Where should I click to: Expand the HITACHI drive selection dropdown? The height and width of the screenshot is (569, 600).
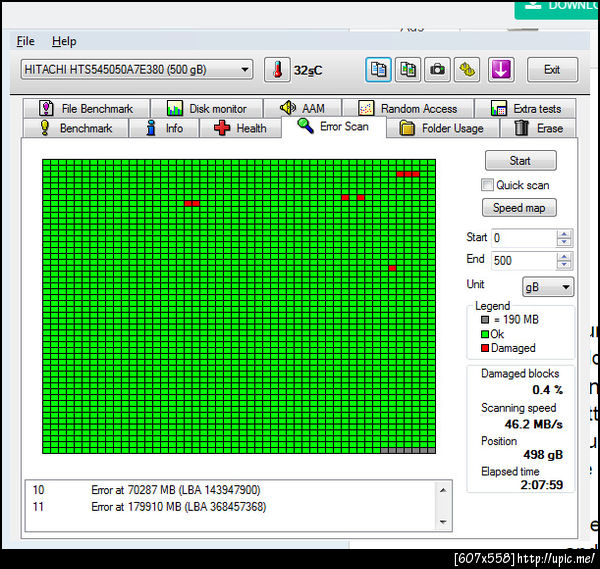click(x=137, y=70)
